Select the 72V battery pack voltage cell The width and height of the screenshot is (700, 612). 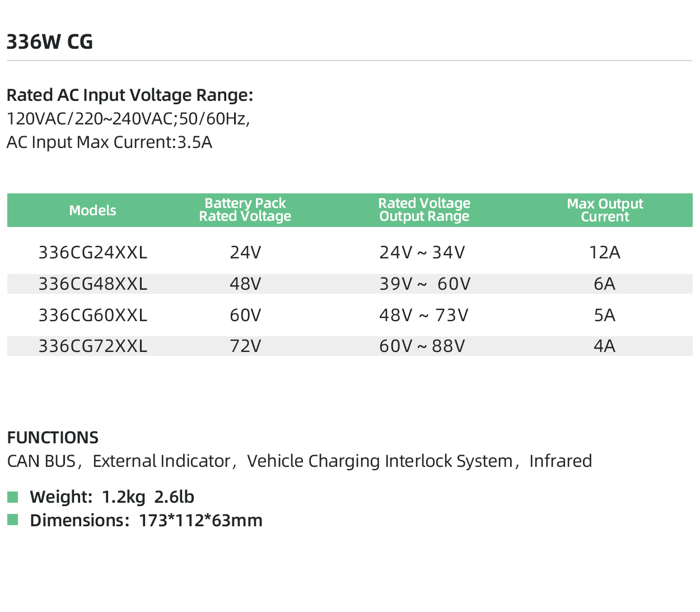pyautogui.click(x=245, y=346)
